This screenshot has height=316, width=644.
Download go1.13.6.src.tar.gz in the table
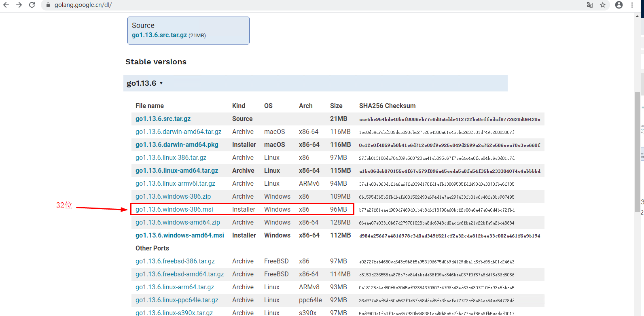[163, 119]
